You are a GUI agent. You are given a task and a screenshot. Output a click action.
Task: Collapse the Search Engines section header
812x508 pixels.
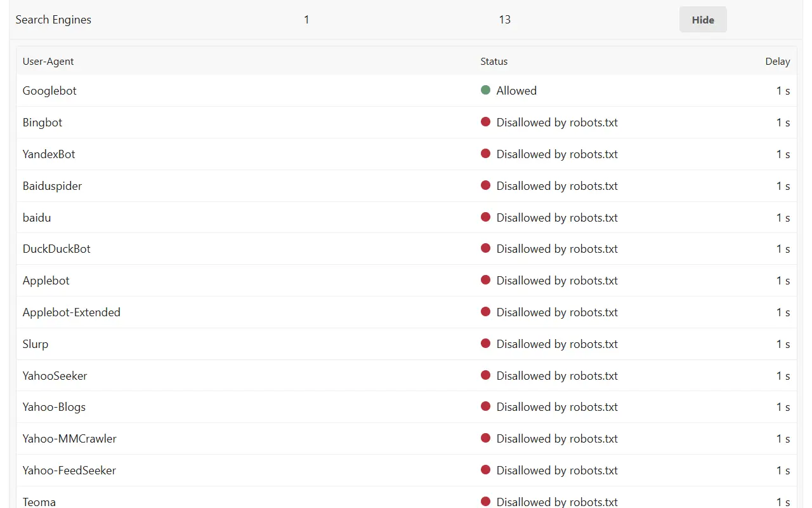tap(53, 19)
